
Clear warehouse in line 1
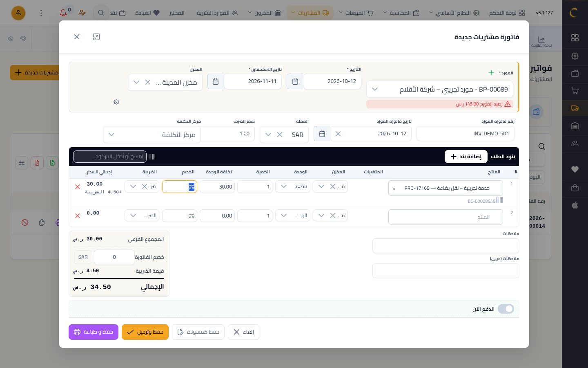tap(333, 186)
